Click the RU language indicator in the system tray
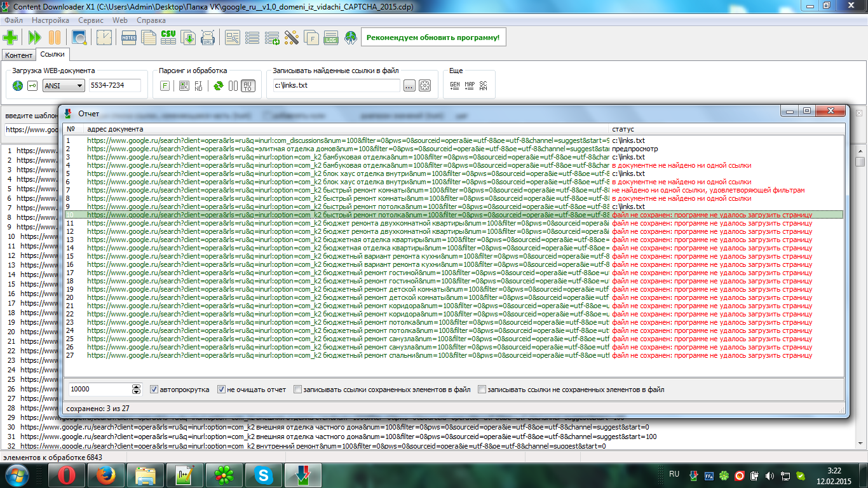868x488 pixels. tap(675, 473)
